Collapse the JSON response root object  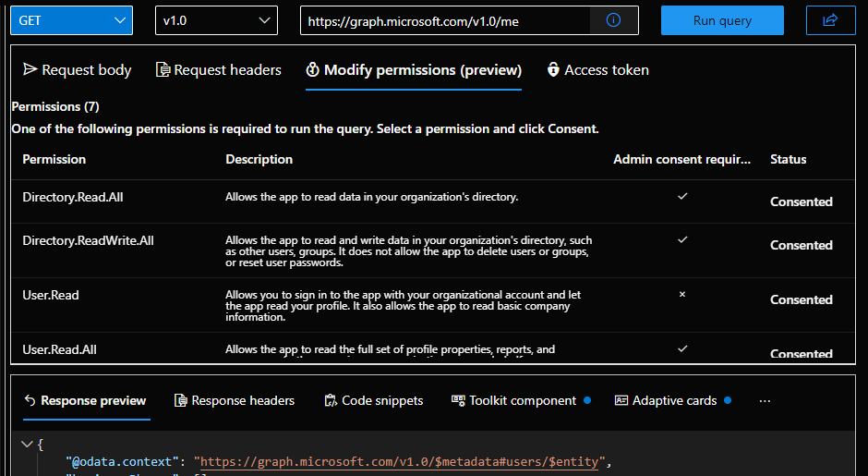point(27,444)
